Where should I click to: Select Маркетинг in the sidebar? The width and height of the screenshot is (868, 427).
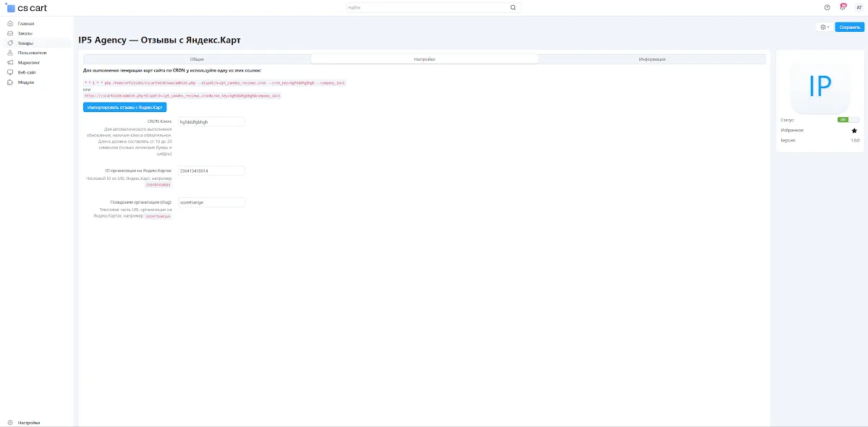click(28, 63)
